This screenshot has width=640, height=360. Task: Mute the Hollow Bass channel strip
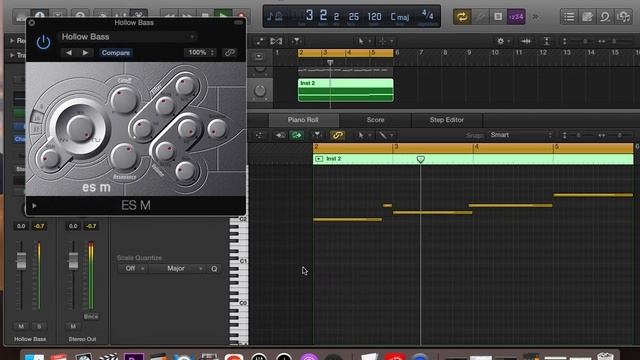[21, 326]
